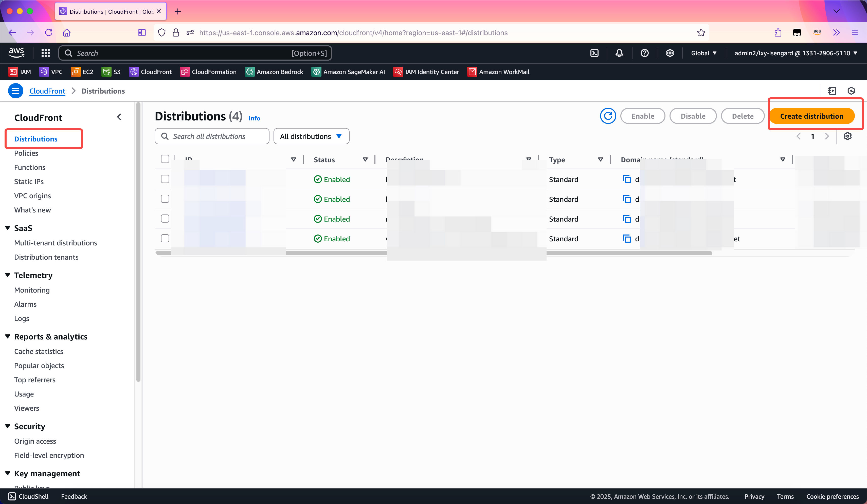Check the third distribution row checkbox
Viewport: 867px width, 504px height.
(165, 219)
